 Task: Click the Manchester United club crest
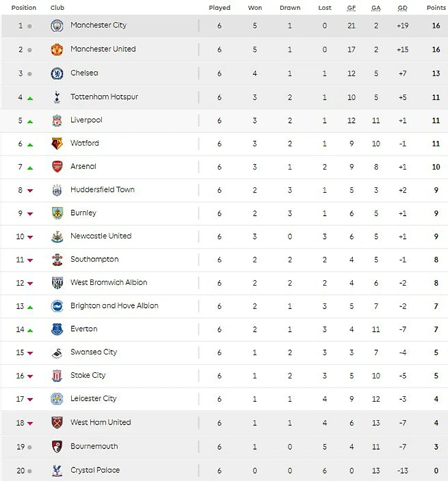(57, 50)
